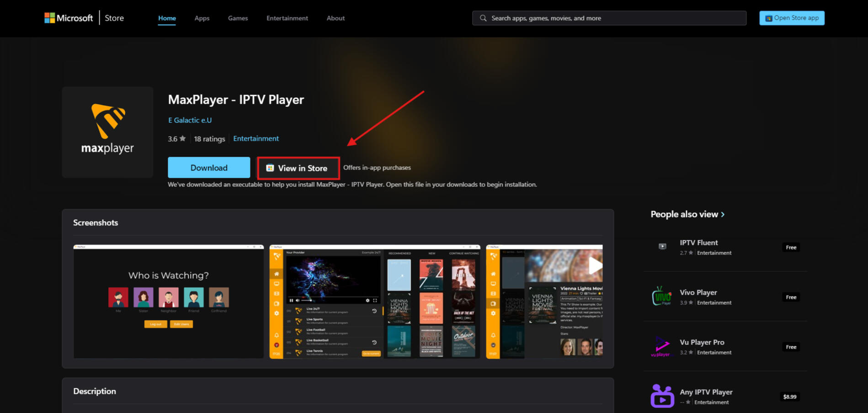Follow the Entertainment category link

256,138
